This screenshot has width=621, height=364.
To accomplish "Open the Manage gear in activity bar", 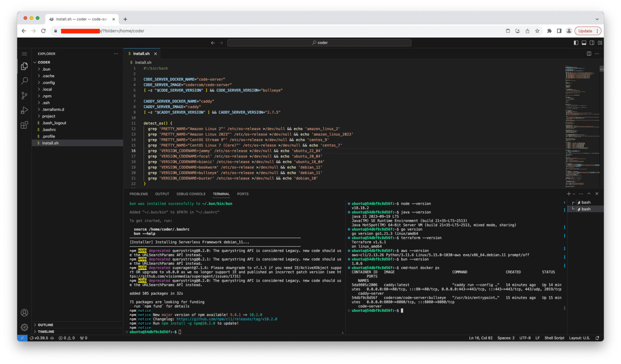I will 24,327.
